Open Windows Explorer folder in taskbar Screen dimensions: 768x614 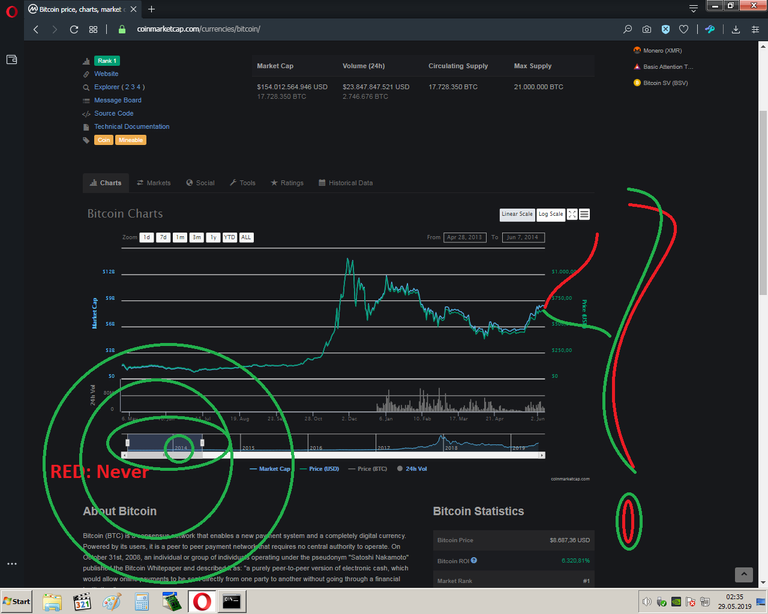(52, 602)
